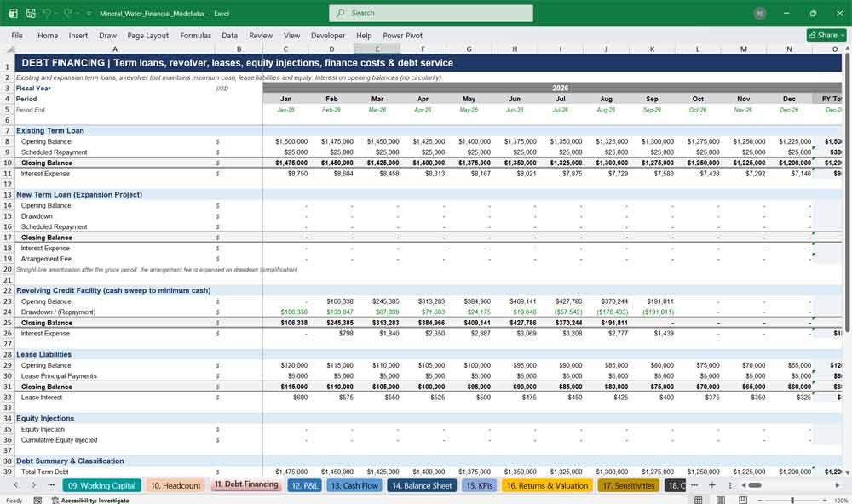Click the Save icon in quick access toolbar
The height and width of the screenshot is (504, 852).
[31, 13]
